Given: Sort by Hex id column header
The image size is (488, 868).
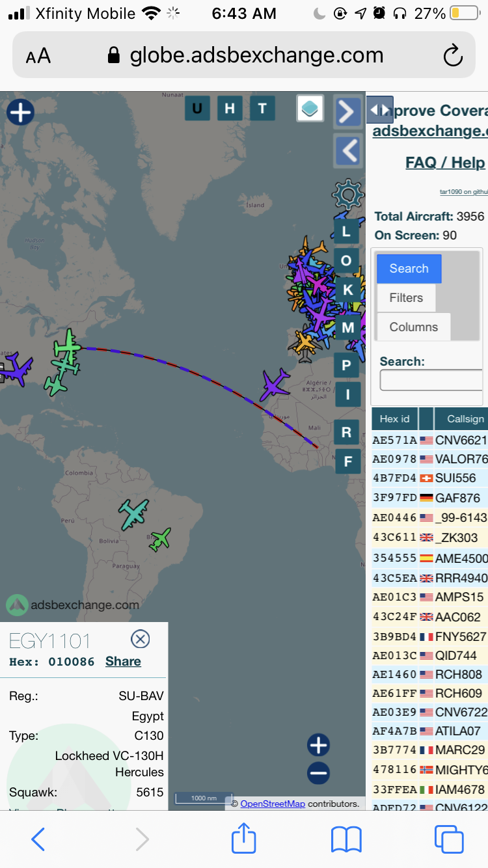Looking at the screenshot, I should (x=395, y=418).
